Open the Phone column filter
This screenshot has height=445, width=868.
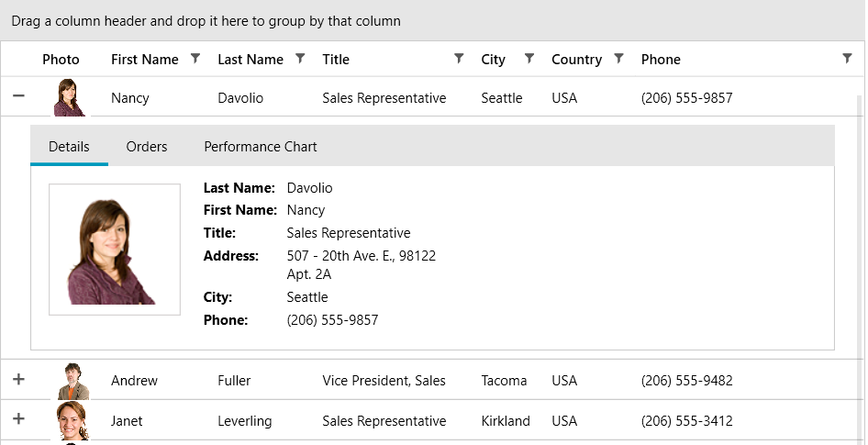(847, 59)
